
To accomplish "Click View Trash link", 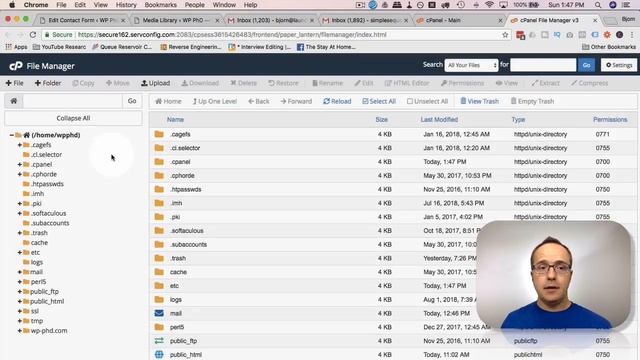I will tap(479, 101).
